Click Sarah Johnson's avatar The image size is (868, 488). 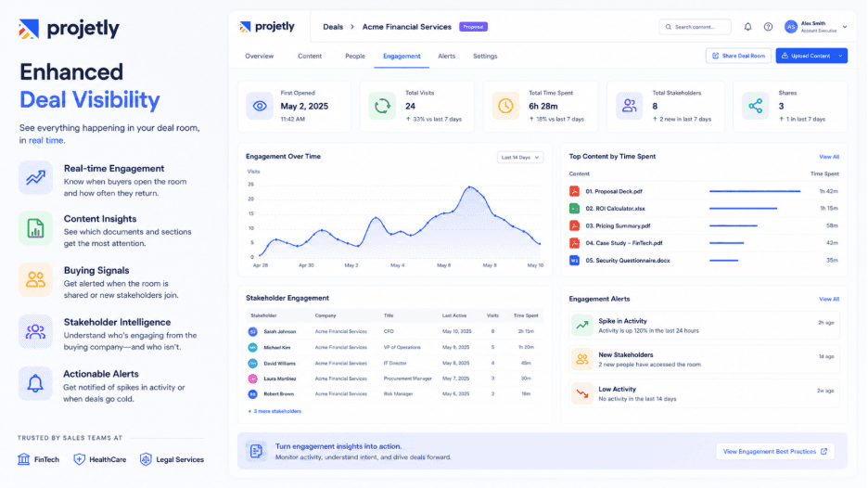tap(252, 331)
